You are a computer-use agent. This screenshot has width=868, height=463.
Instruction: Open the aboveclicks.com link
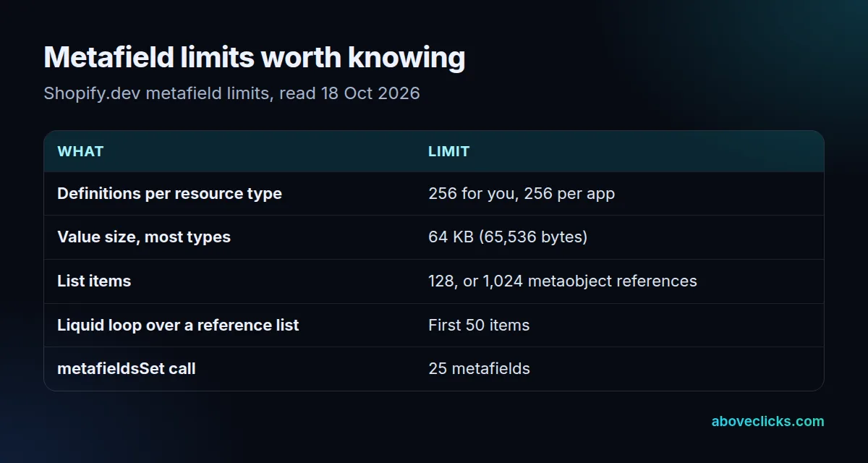(x=767, y=421)
